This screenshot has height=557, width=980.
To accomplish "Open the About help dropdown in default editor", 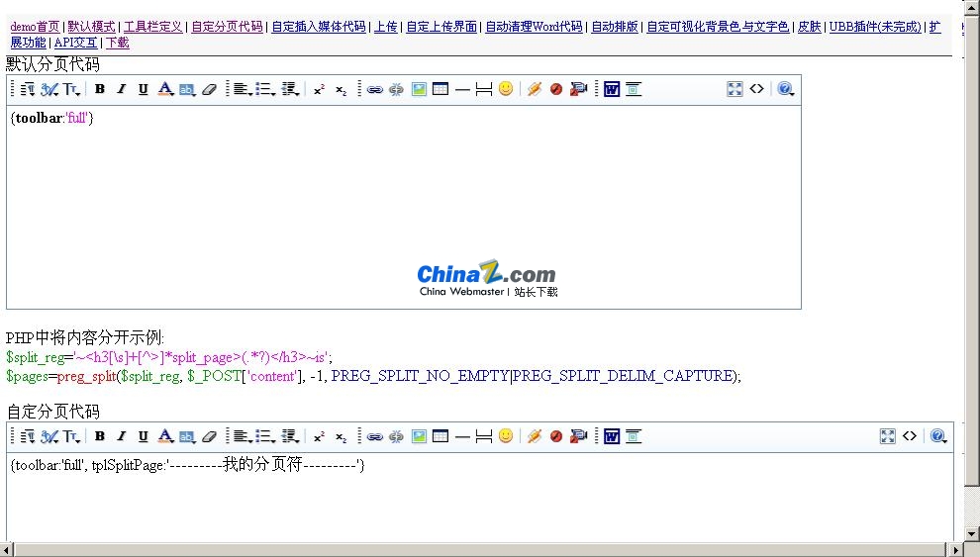I will click(786, 89).
